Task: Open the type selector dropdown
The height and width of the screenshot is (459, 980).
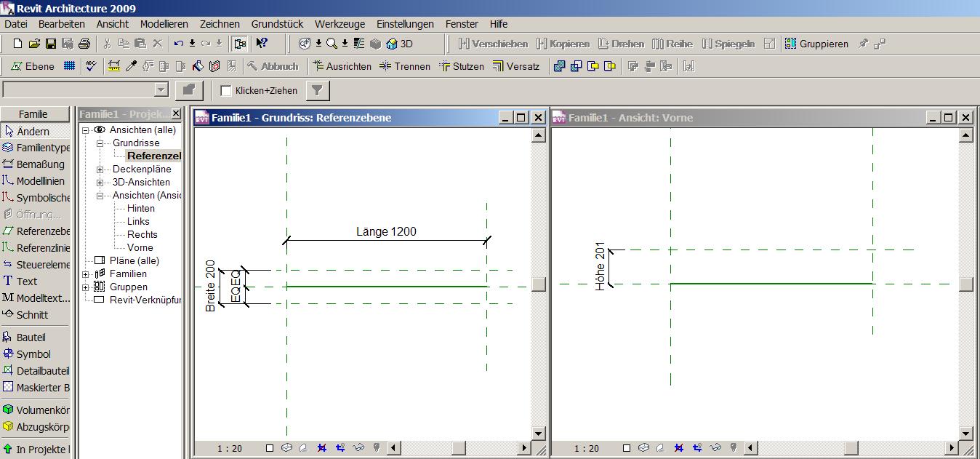Action: point(161,89)
